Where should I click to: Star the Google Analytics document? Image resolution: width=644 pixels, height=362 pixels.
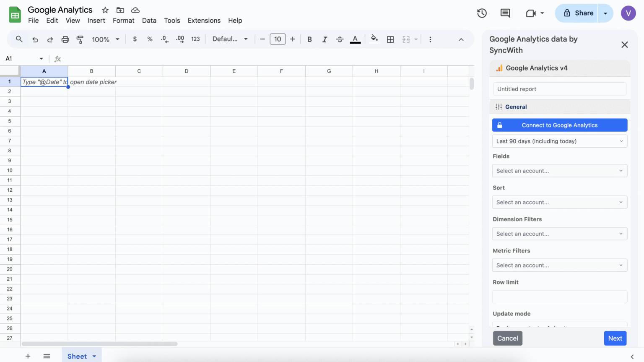tap(105, 10)
